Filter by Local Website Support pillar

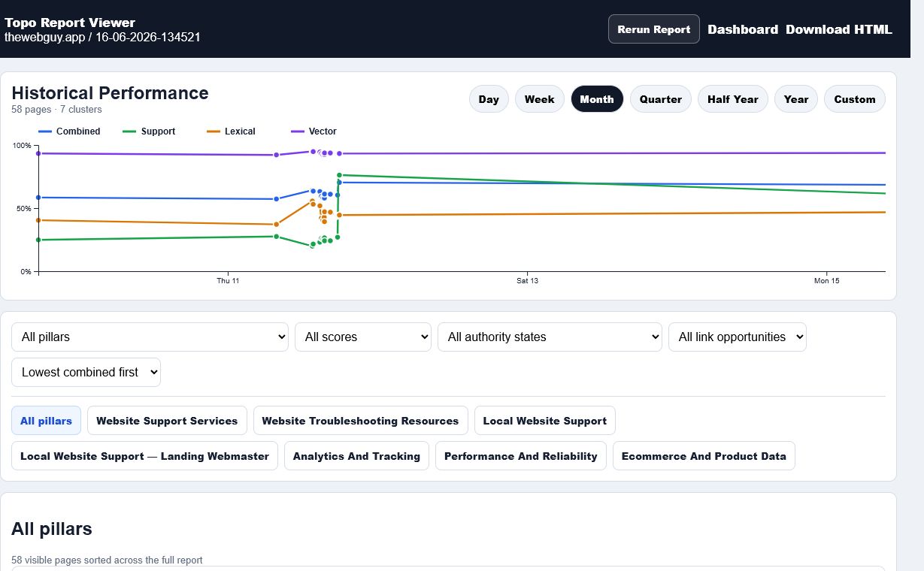click(x=545, y=421)
